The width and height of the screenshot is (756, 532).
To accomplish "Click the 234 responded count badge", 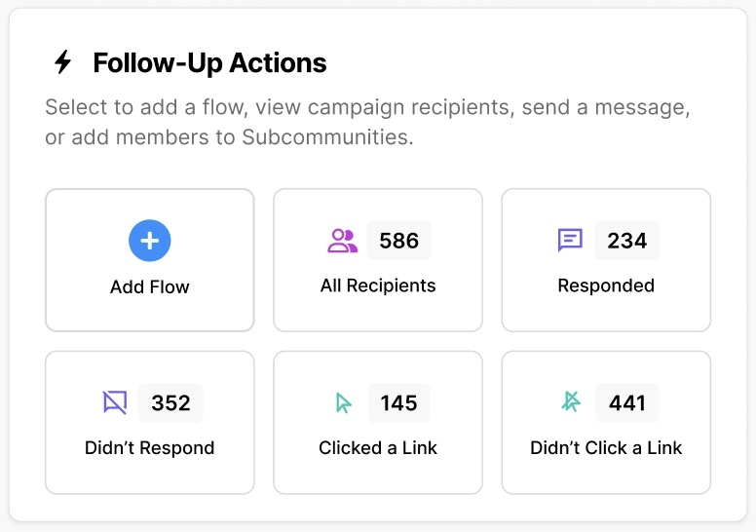I will point(627,241).
